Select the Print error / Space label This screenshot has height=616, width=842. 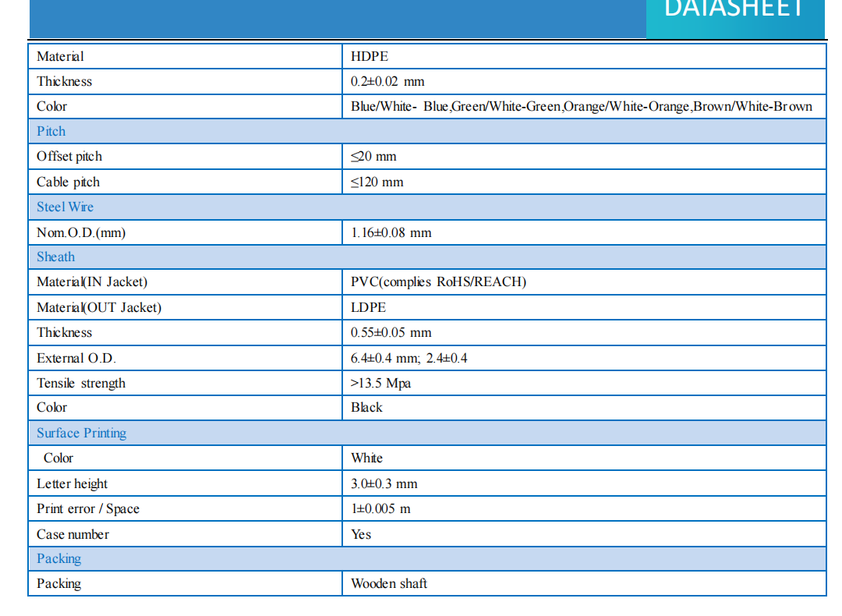click(88, 508)
